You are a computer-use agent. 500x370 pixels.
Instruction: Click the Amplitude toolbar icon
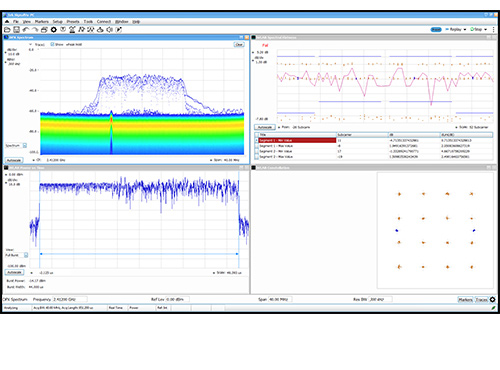[x=100, y=30]
